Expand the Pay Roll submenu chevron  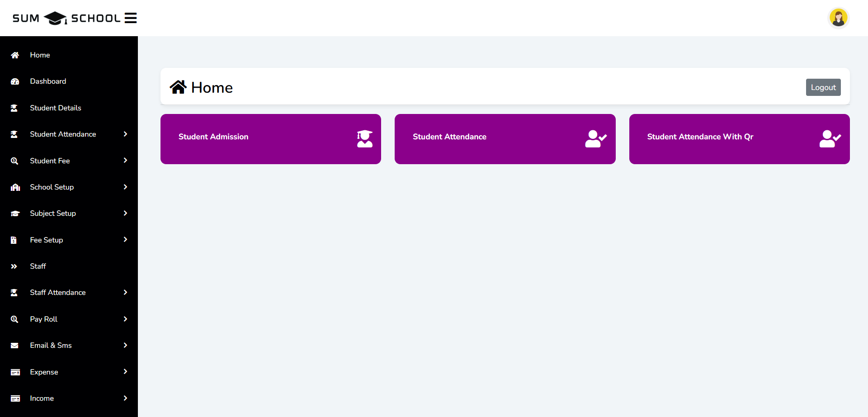[125, 319]
